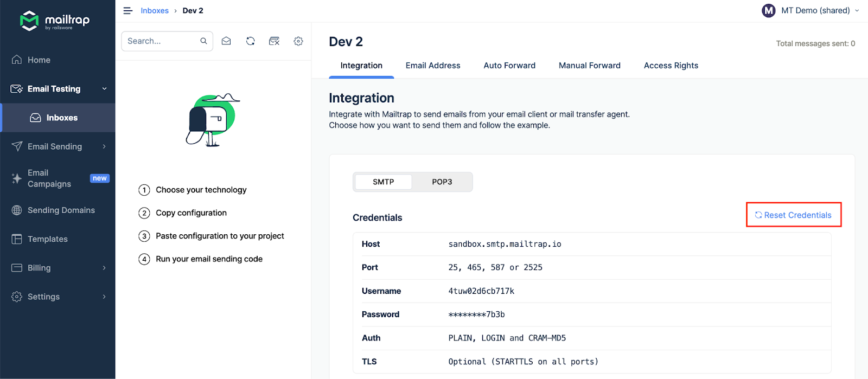Click the Mailtrap logo

pyautogui.click(x=55, y=21)
